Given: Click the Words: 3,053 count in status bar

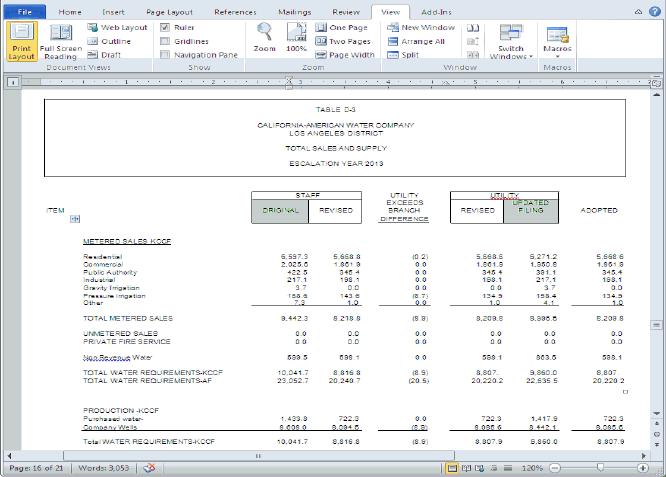Looking at the screenshot, I should click(x=103, y=467).
